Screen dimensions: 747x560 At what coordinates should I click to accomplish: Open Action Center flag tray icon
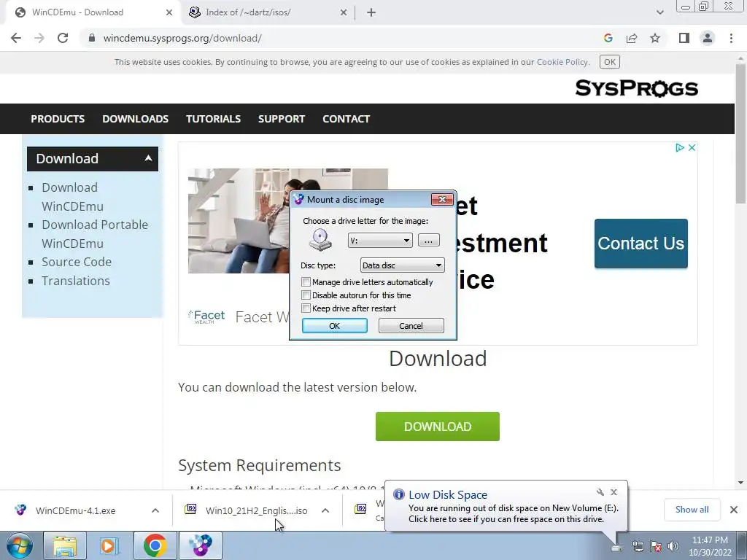[x=656, y=546]
